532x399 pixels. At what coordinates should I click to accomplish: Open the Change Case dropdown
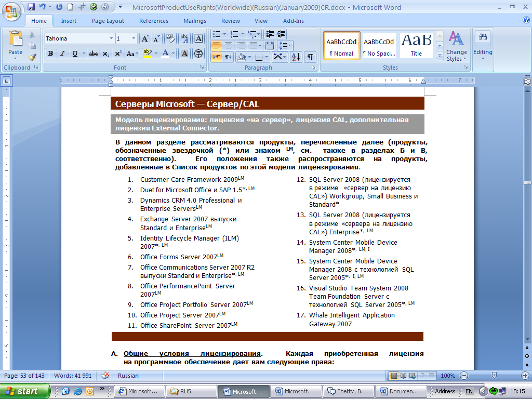tap(132, 54)
